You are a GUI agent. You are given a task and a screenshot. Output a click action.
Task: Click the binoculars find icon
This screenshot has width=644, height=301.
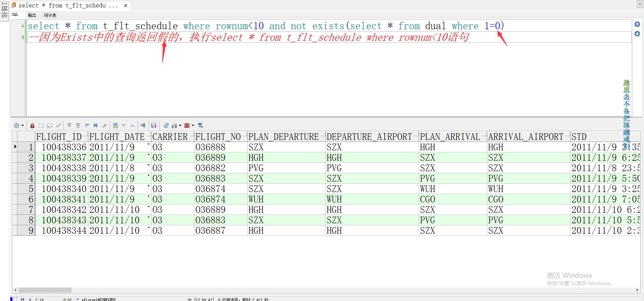pyautogui.click(x=96, y=125)
